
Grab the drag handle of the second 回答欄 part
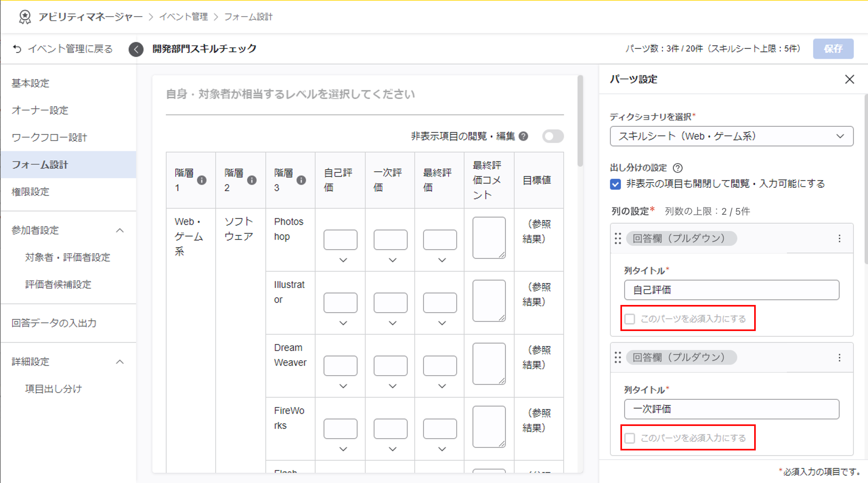click(618, 357)
